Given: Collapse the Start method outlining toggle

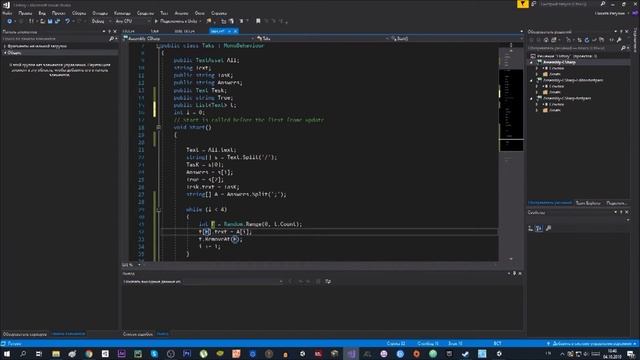Looking at the screenshot, I should pos(158,127).
